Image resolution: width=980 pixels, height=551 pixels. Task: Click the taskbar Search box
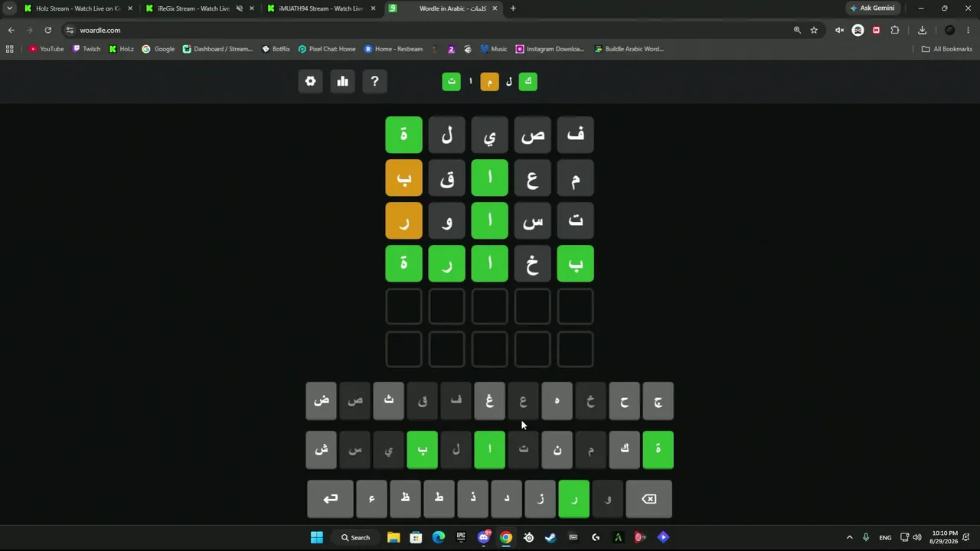(356, 537)
